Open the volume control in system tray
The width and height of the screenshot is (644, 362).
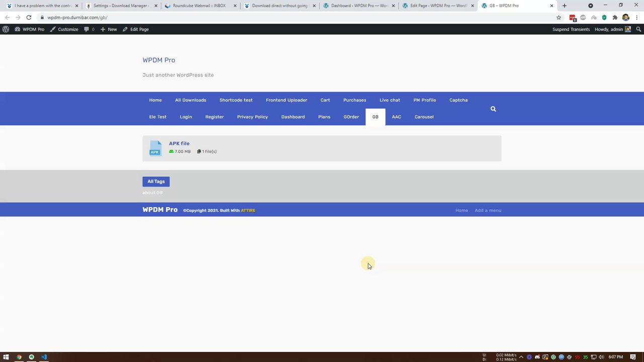point(601,357)
